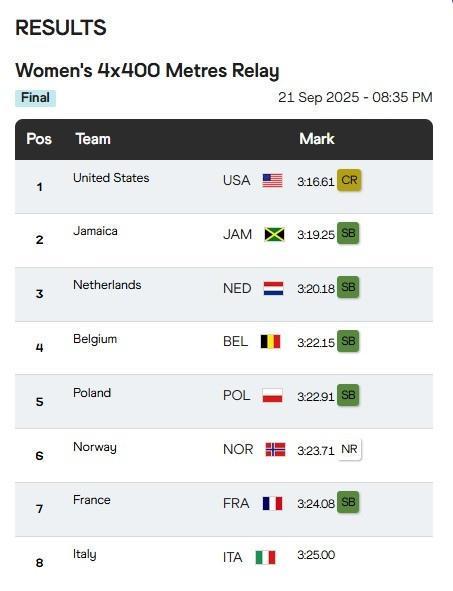Image resolution: width=453 pixels, height=591 pixels.
Task: Open the United States team name
Action: [111, 178]
